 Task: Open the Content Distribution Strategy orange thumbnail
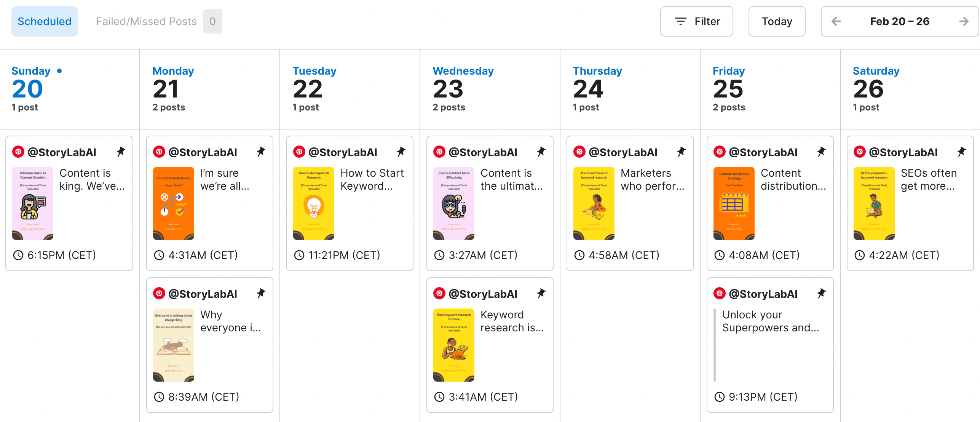(x=734, y=203)
